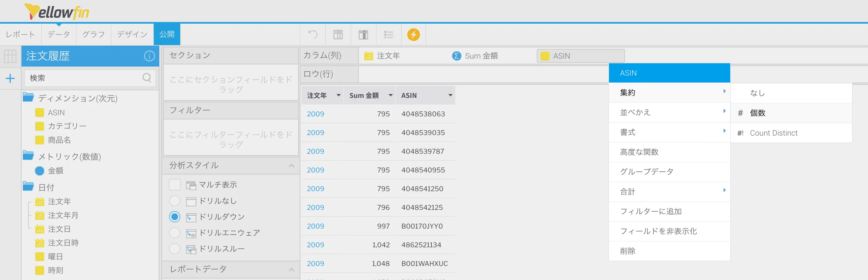This screenshot has width=868, height=280.
Task: Enable the マルチ表示 checkbox
Action: click(174, 185)
